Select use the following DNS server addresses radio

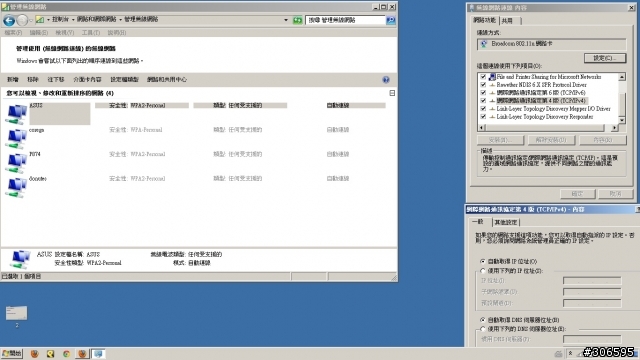tap(483, 329)
